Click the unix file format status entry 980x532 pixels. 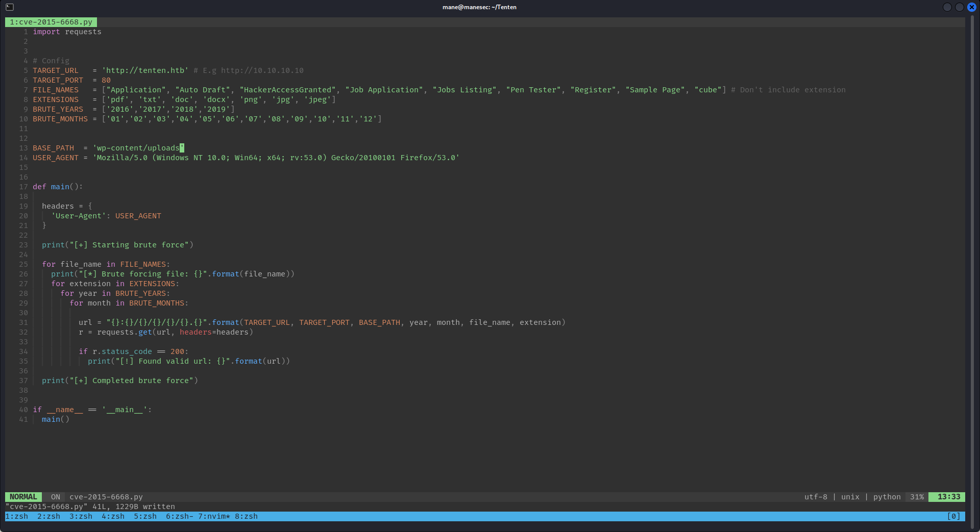point(850,497)
